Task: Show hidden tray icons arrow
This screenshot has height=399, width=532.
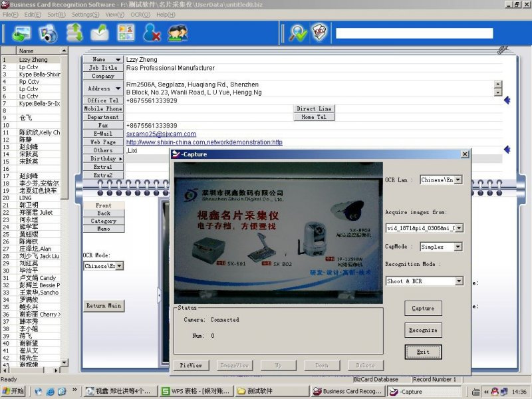Action: click(x=486, y=392)
